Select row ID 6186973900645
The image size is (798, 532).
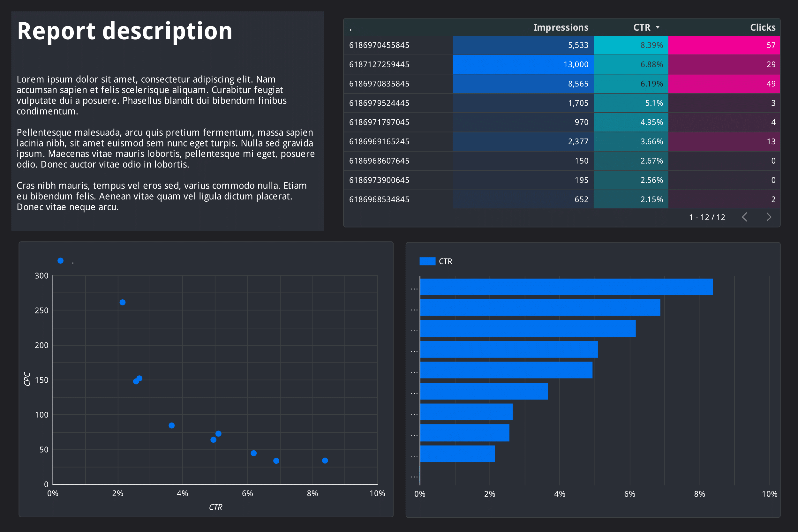pyautogui.click(x=379, y=180)
